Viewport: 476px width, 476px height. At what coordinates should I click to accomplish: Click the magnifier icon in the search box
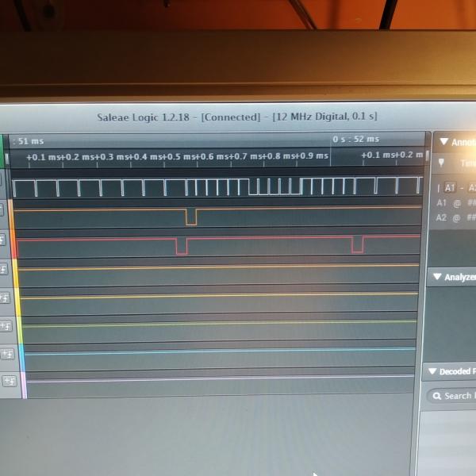[436, 396]
